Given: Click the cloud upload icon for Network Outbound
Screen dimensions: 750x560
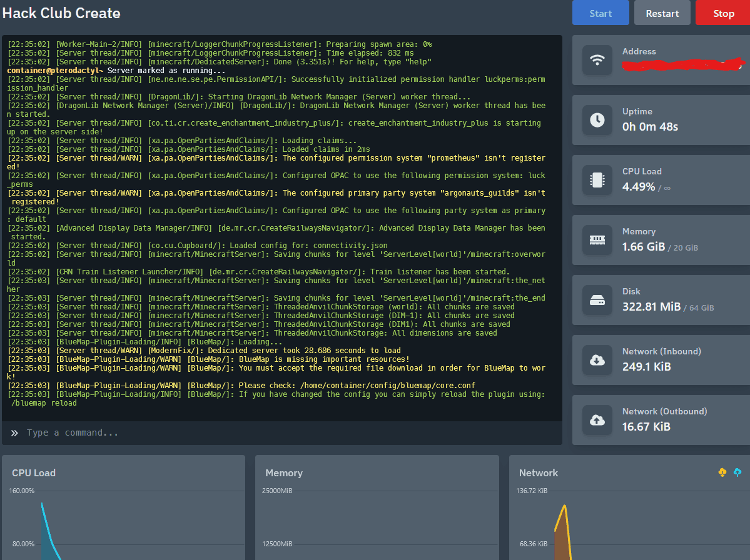Looking at the screenshot, I should click(597, 420).
